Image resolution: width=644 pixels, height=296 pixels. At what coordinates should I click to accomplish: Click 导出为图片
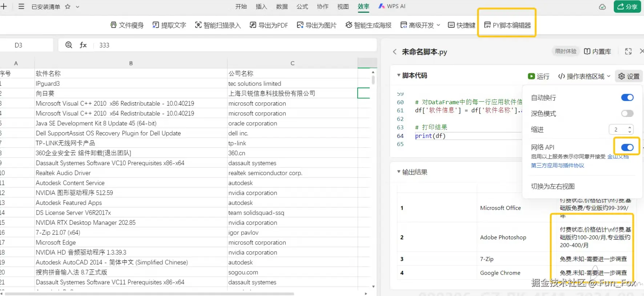(x=317, y=25)
